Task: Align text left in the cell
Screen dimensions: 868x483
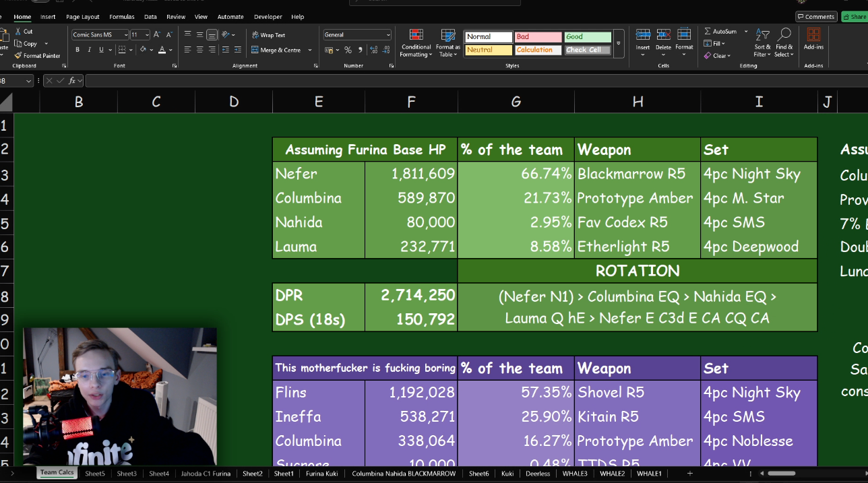Action: point(187,50)
